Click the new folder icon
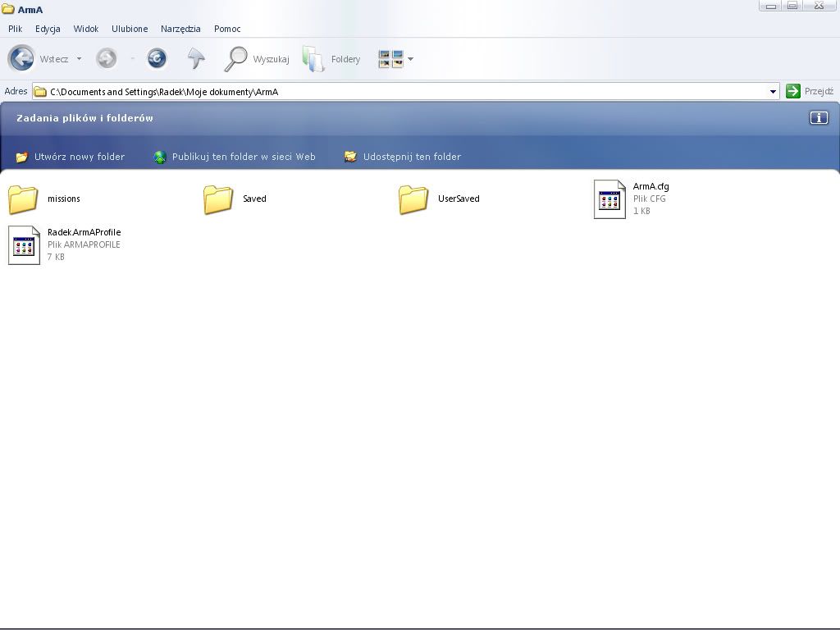 pos(21,157)
